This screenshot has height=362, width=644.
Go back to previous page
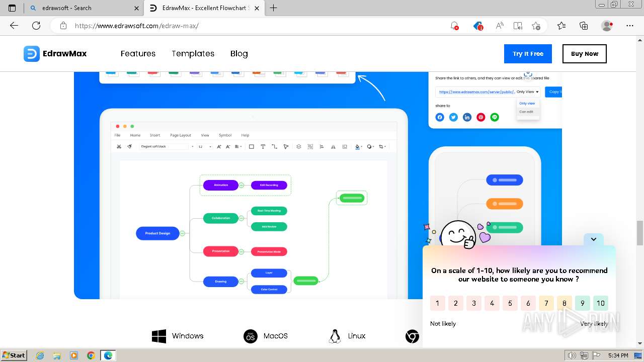tap(14, 26)
